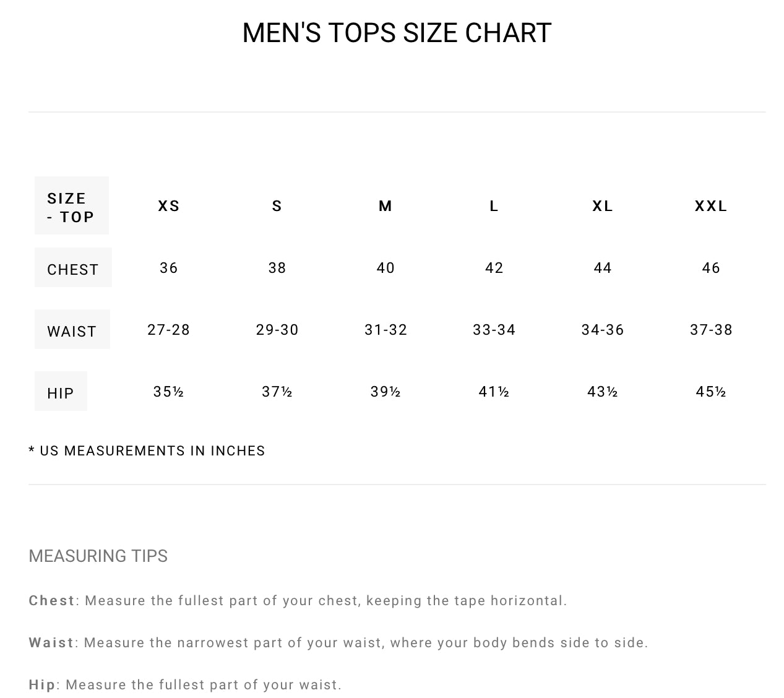Click the MEN'S TOPS SIZE CHART heading
Image resolution: width=784 pixels, height=698 pixels.
[x=397, y=33]
